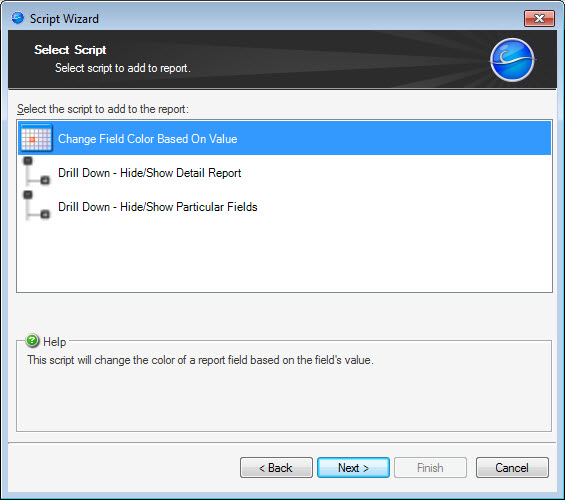Screen dimensions: 565x500
Task: Go to the previous step with Back
Action: point(276,468)
